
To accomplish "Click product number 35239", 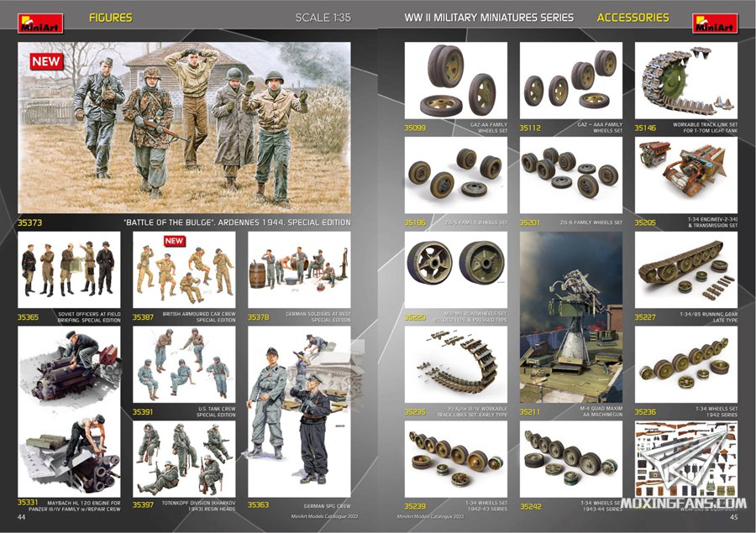I will pyautogui.click(x=415, y=506).
